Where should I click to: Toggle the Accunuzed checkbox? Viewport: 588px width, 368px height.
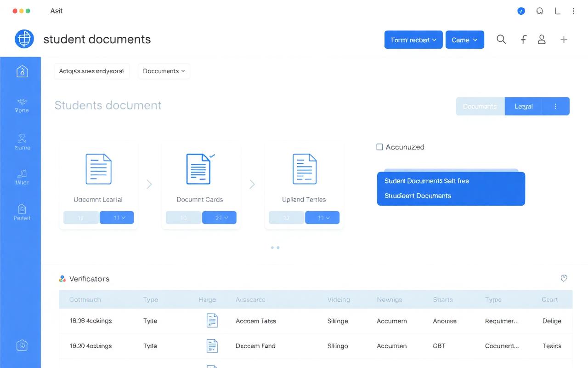pos(379,147)
